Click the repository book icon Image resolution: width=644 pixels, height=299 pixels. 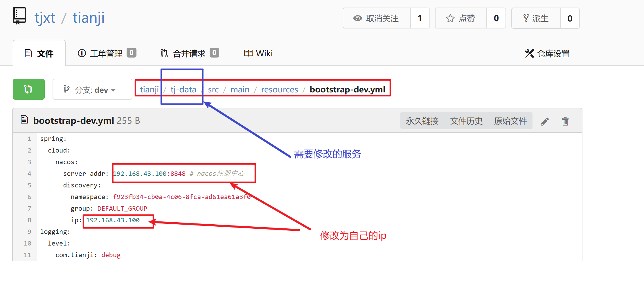pyautogui.click(x=19, y=16)
